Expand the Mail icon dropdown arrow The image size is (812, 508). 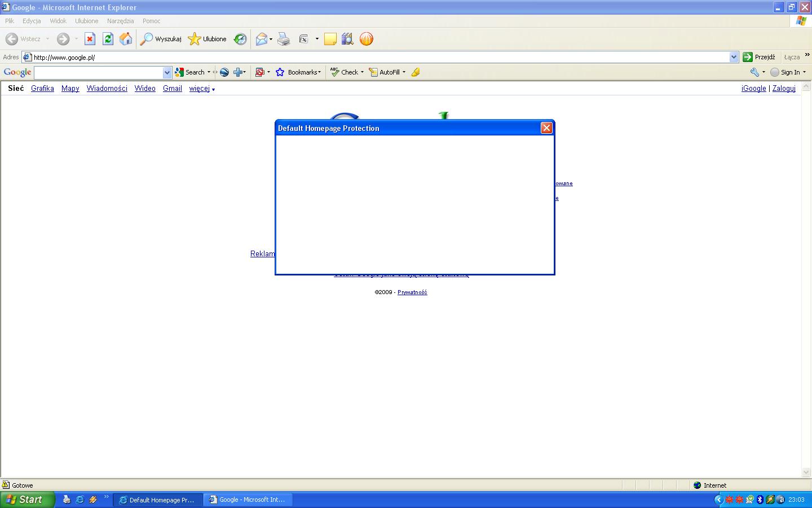click(271, 39)
